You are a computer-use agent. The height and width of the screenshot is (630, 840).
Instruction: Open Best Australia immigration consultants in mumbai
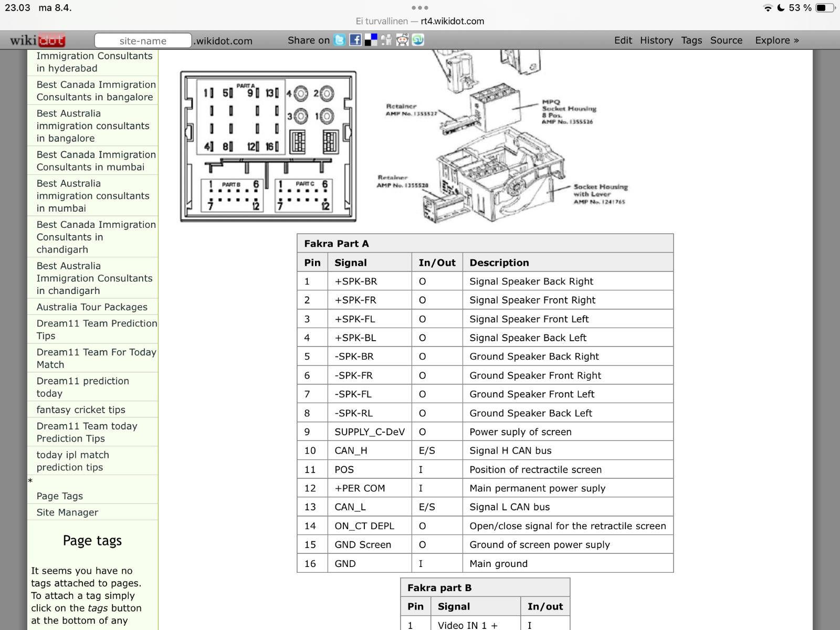click(x=93, y=196)
